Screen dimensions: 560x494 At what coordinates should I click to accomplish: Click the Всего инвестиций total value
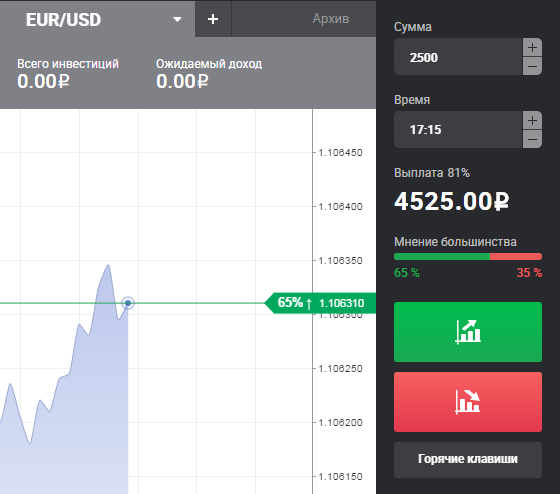coord(43,81)
